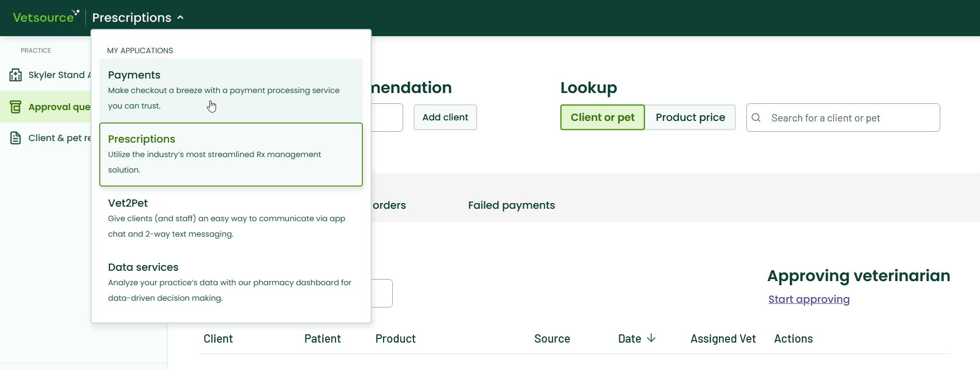Screen dimensions: 980x370
Task: Click the search magnifier icon
Action: tap(756, 118)
